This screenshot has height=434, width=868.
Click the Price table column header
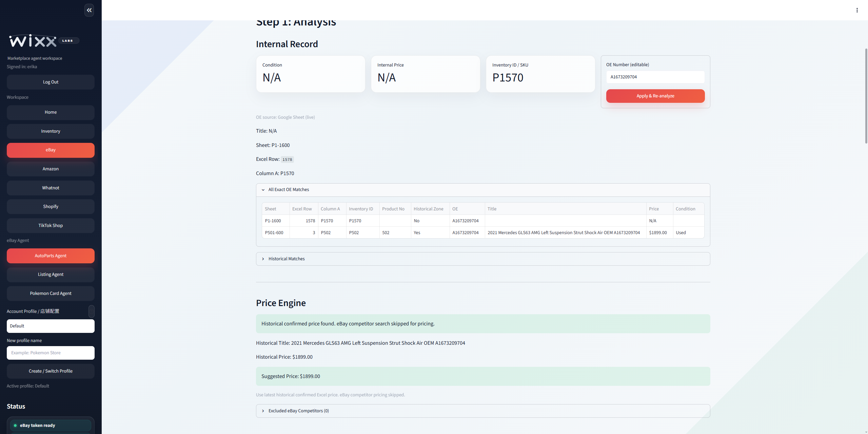659,209
